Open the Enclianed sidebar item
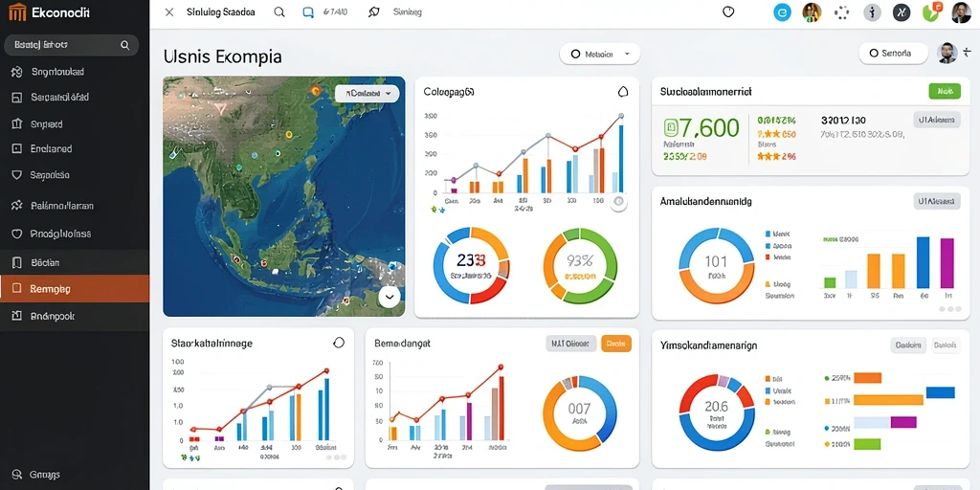 click(75, 148)
